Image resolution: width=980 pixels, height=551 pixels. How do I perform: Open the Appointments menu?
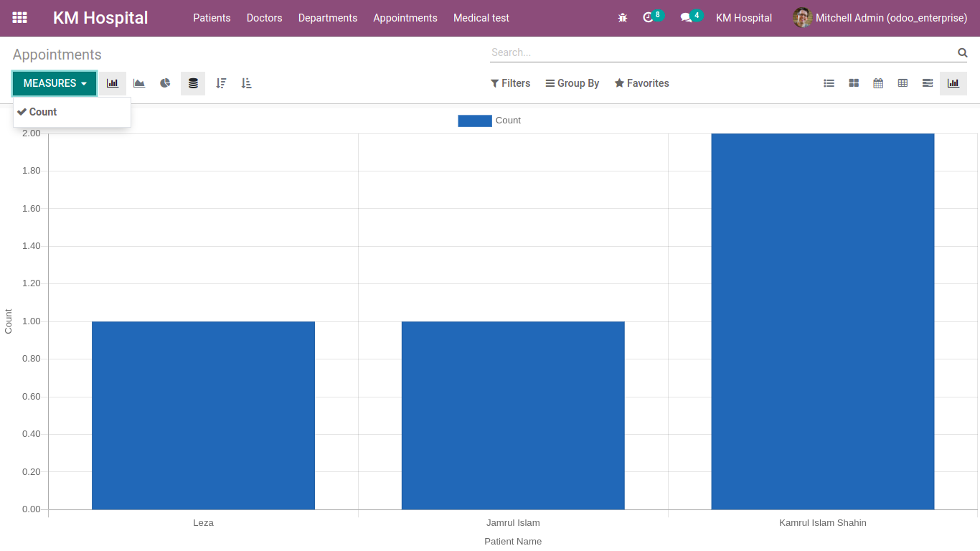(405, 18)
